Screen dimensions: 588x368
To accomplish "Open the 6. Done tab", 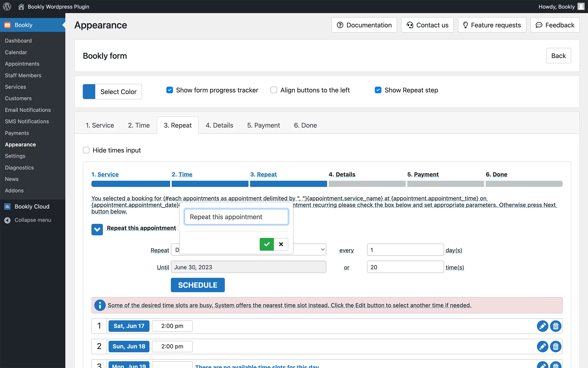I will [x=305, y=125].
